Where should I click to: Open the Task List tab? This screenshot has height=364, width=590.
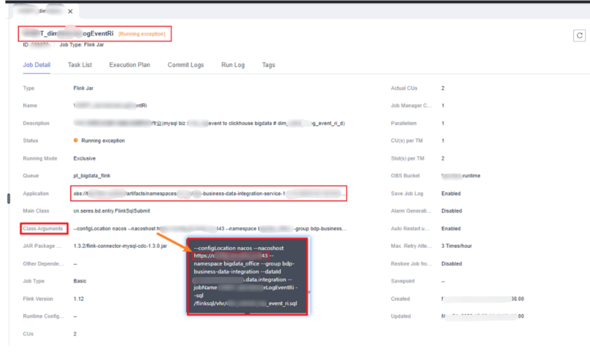click(80, 65)
